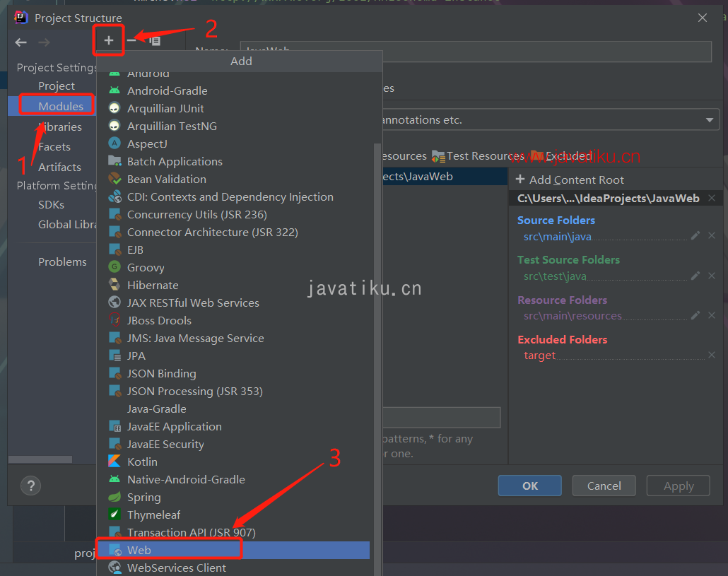This screenshot has height=576, width=728.
Task: Click the Bean Validation icon
Action: [115, 179]
